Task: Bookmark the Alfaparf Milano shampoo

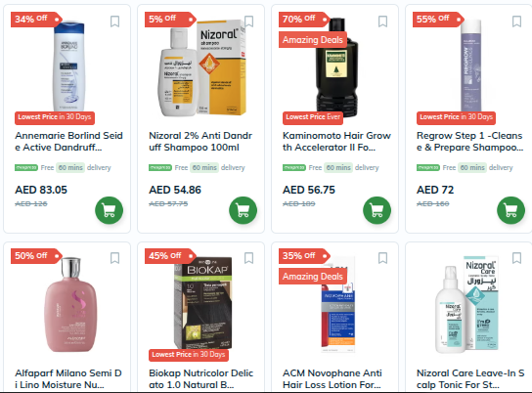Action: [114, 258]
